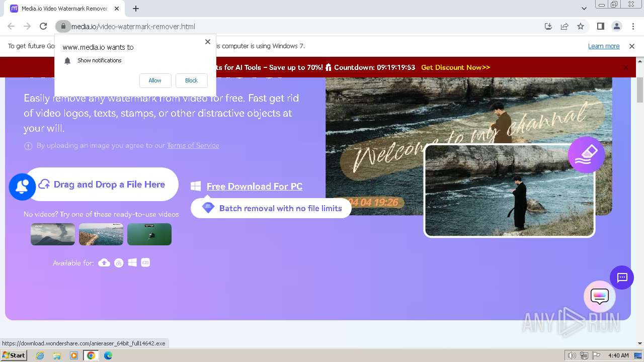Viewport: 644px width, 362px height.
Task: Click the browser back arrow
Action: coord(11,26)
